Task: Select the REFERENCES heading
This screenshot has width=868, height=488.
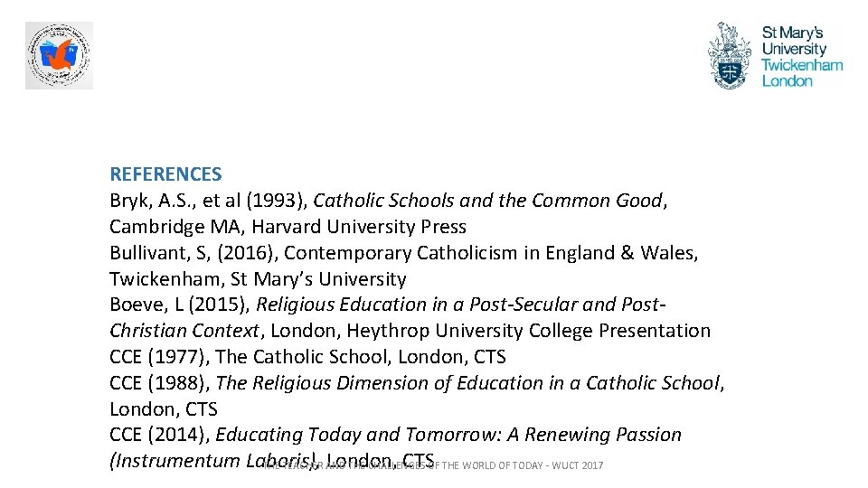Action: [x=165, y=174]
